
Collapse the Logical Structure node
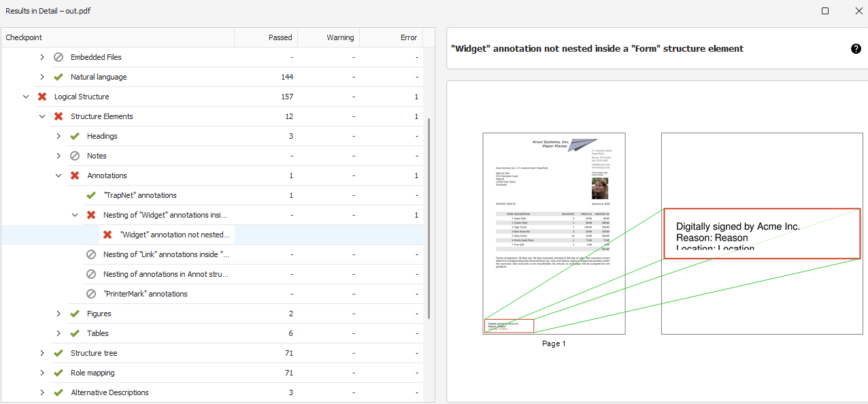26,97
